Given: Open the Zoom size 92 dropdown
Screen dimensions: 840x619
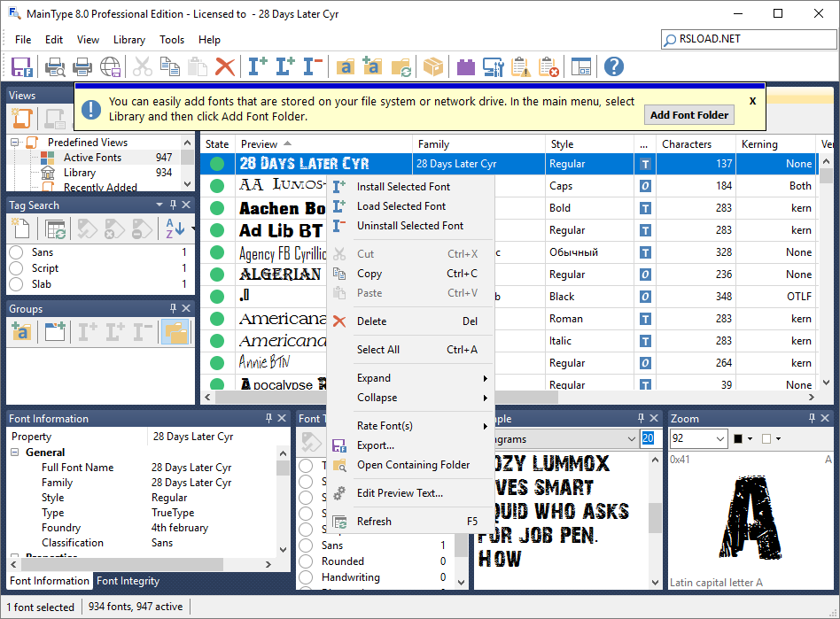Looking at the screenshot, I should [719, 439].
